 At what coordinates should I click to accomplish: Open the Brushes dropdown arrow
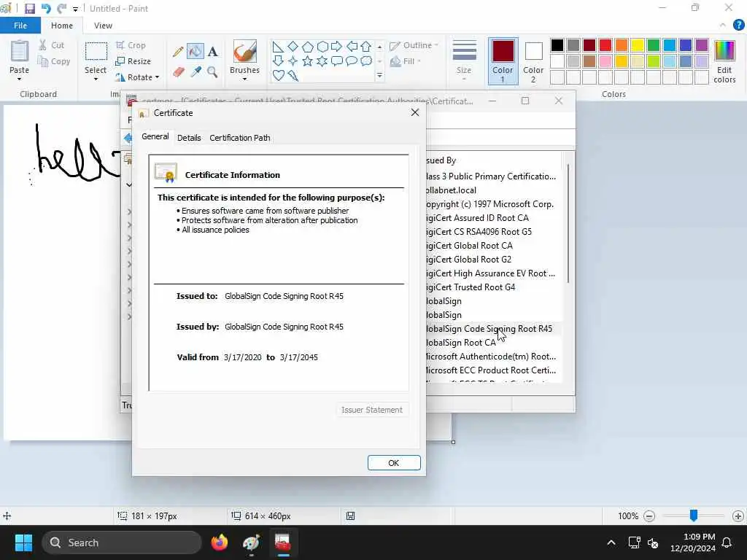(245, 79)
